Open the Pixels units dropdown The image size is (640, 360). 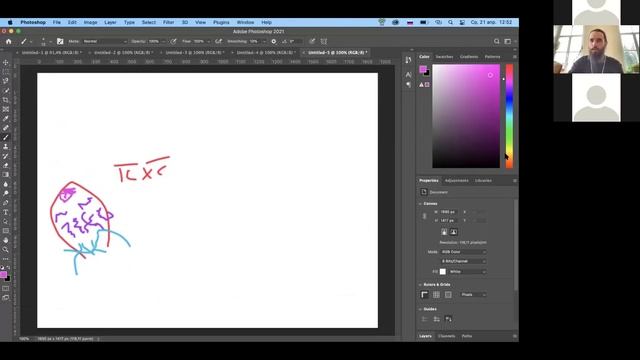coord(473,294)
